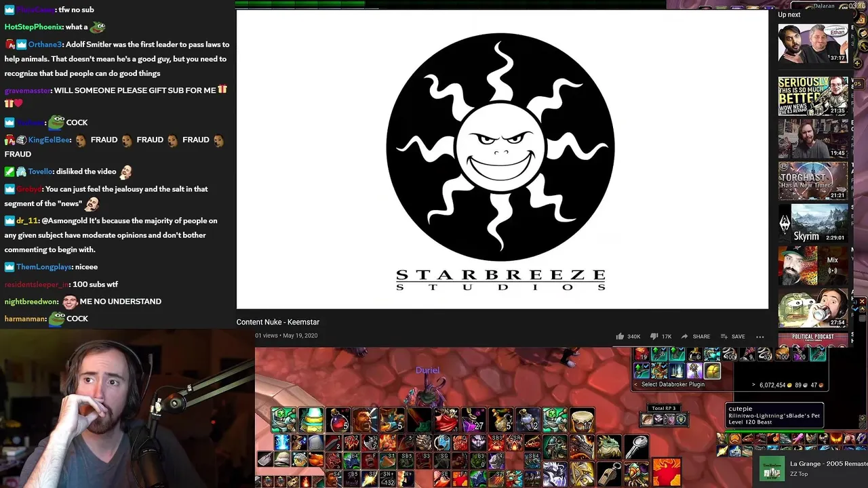Image resolution: width=868 pixels, height=488 pixels.
Task: Click the skull-in-red-cloak ability icon
Action: point(447,420)
